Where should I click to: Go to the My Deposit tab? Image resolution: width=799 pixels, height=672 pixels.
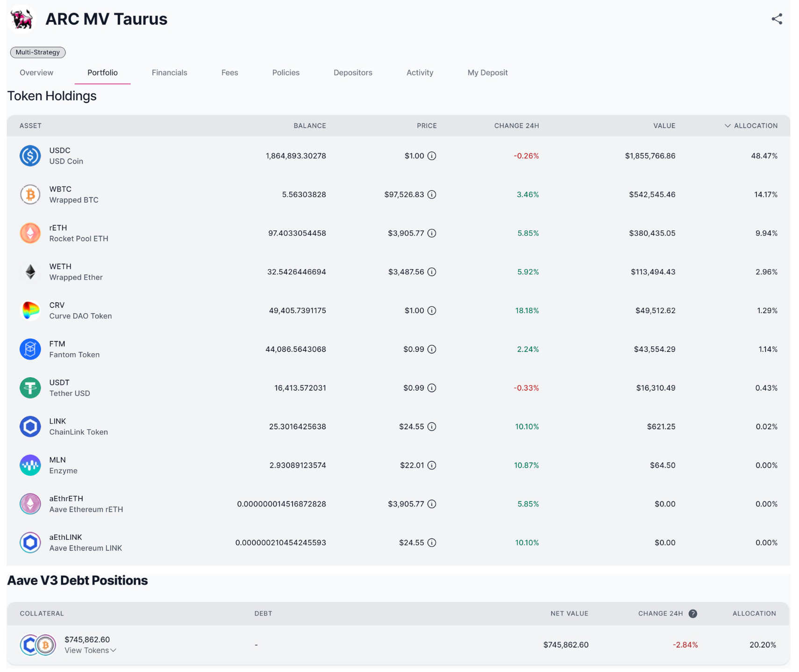pyautogui.click(x=487, y=73)
